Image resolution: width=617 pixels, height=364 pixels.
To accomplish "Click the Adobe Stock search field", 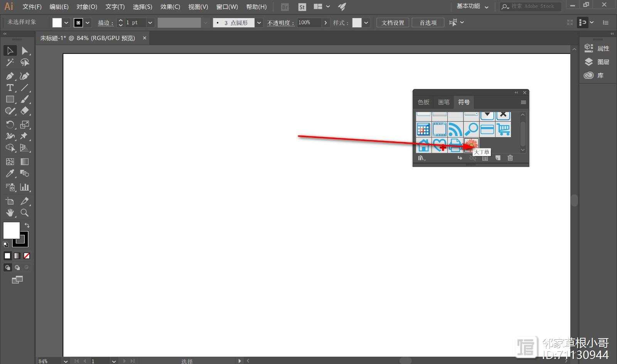I will click(531, 7).
